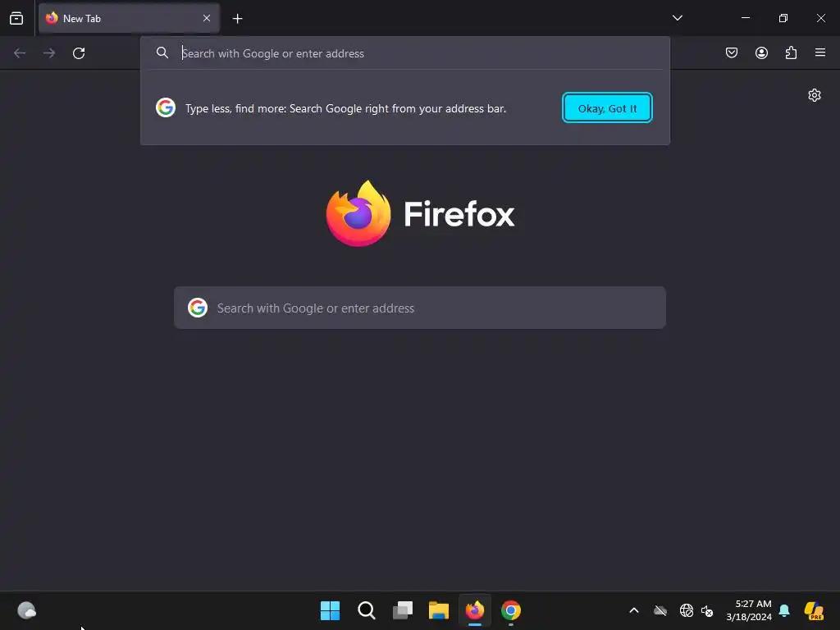Image resolution: width=840 pixels, height=630 pixels.
Task: Personalize new tab with gear icon
Action: [x=815, y=95]
